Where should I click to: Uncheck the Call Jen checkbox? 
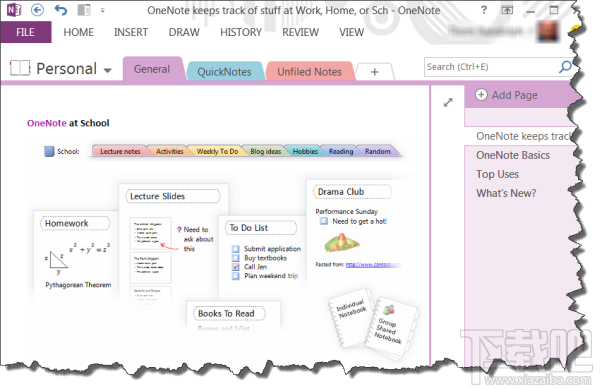pyautogui.click(x=236, y=267)
